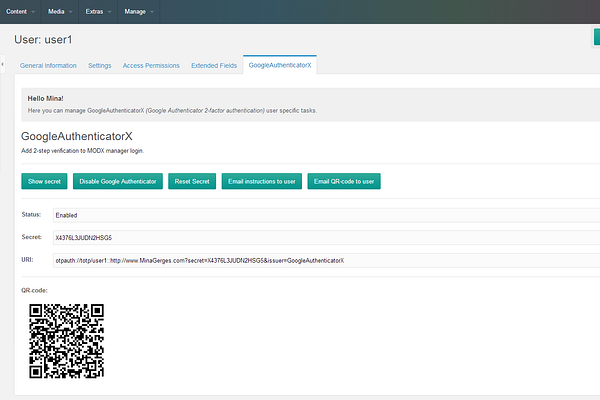
Task: Collapse the left sidebar arrow handle
Action: [x=2, y=64]
